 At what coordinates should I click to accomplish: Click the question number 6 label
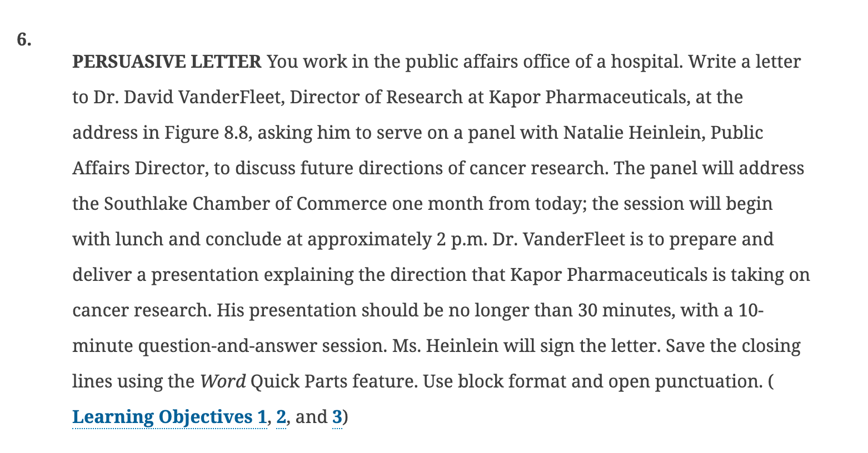point(24,39)
